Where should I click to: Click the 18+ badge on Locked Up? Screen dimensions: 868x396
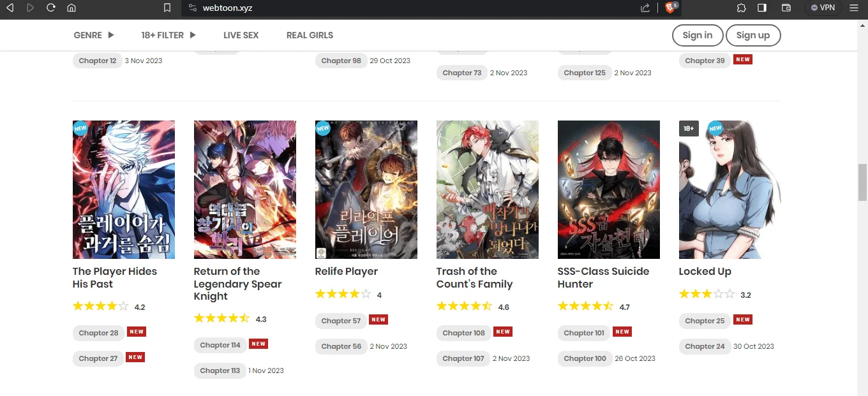click(x=689, y=128)
